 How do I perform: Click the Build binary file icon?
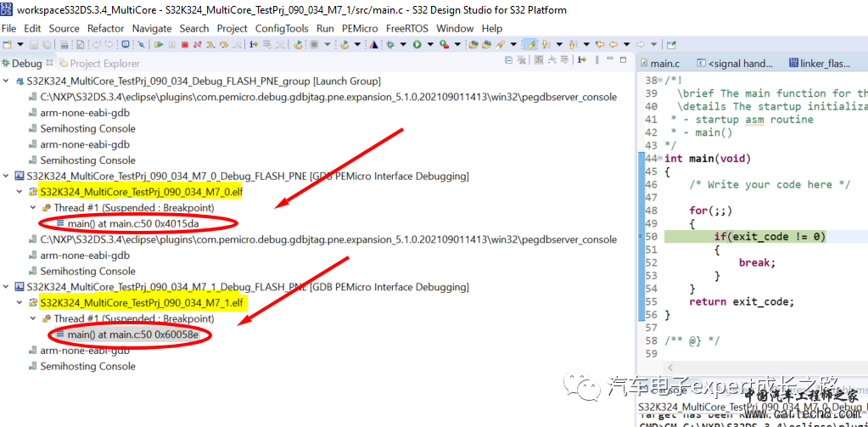64,44
